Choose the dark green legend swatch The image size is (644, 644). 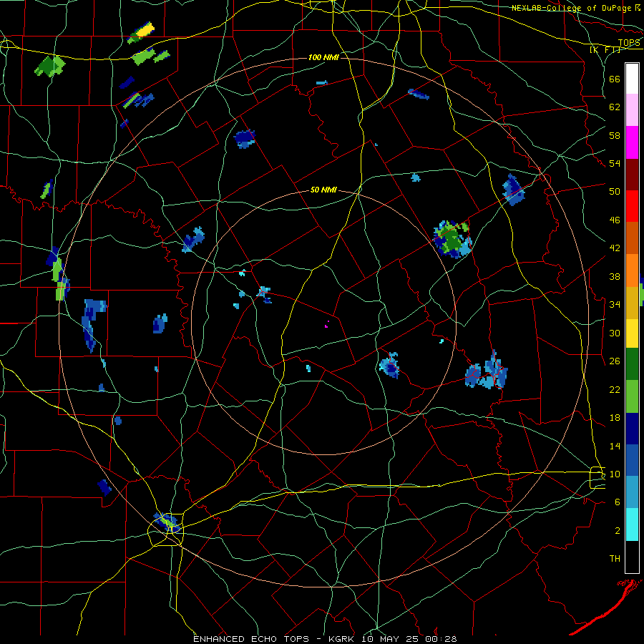pyautogui.click(x=632, y=364)
